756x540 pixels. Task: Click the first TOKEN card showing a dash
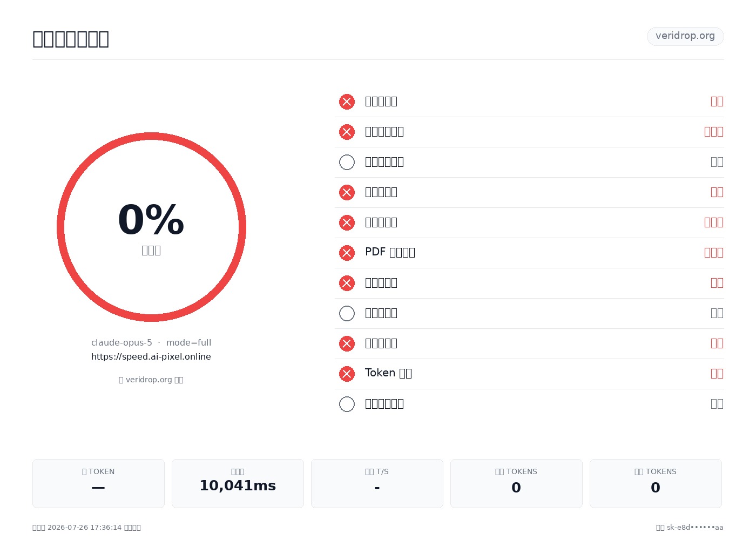[98, 483]
